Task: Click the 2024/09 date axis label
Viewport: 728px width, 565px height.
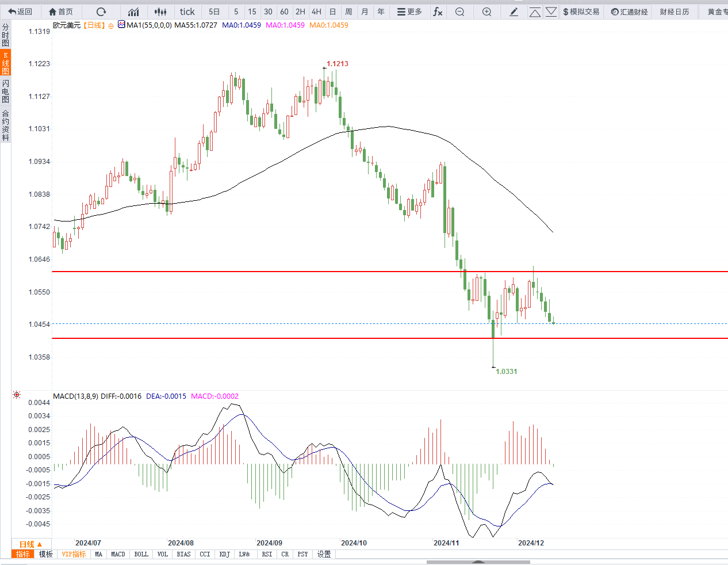Action: point(269,543)
